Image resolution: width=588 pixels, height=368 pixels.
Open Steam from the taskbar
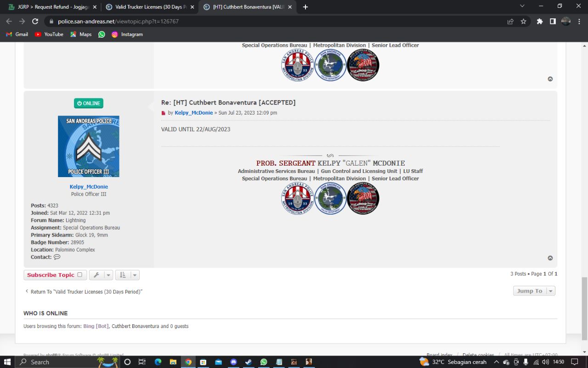coord(249,362)
